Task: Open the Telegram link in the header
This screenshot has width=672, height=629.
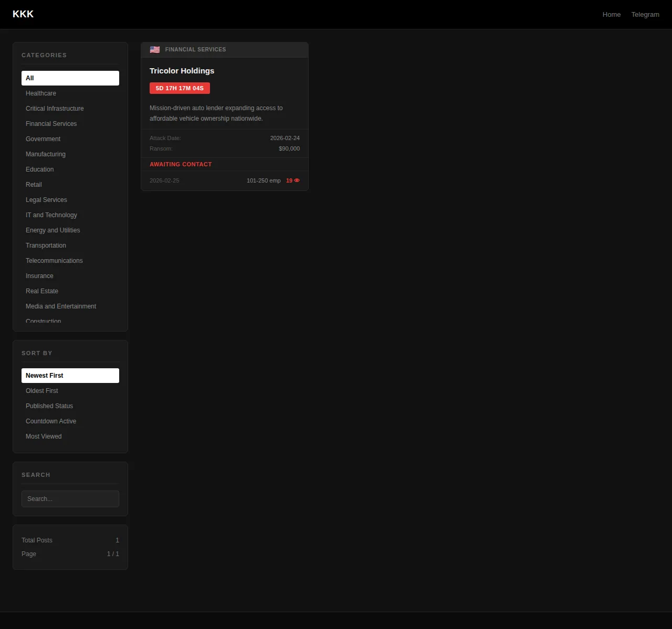Action: click(645, 15)
